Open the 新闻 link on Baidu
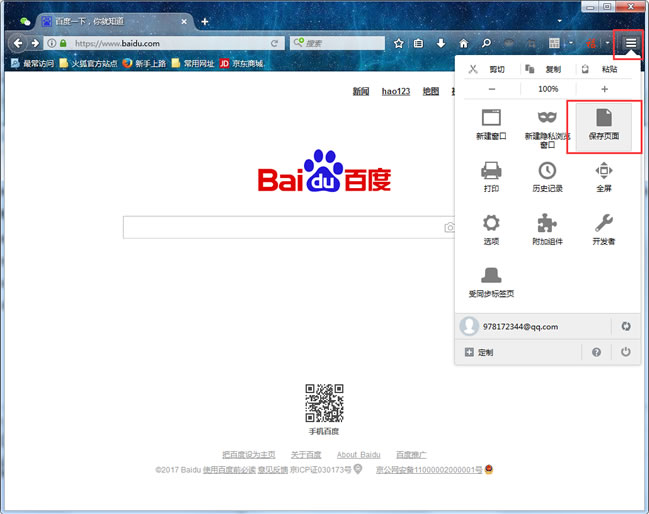649x514 pixels. tap(361, 91)
